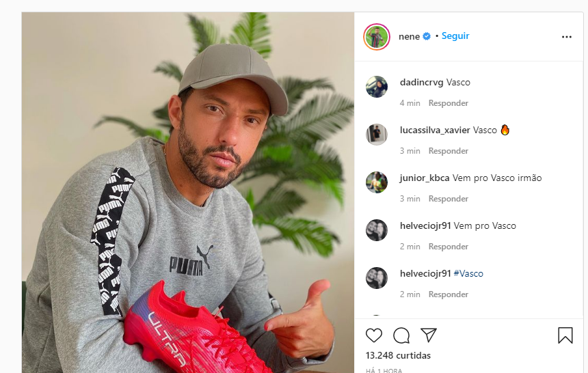Save the post with bookmark icon
The width and height of the screenshot is (588, 373).
pyautogui.click(x=565, y=335)
